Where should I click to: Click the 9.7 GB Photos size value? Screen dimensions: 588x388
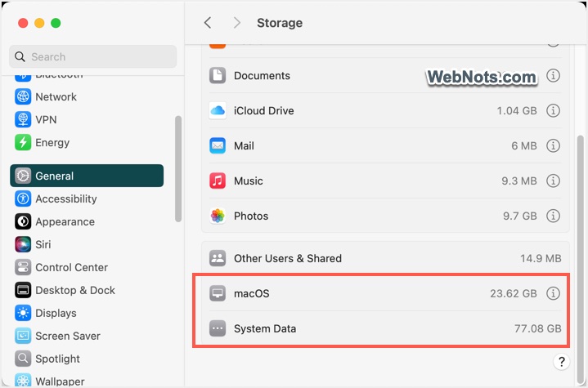coord(520,216)
